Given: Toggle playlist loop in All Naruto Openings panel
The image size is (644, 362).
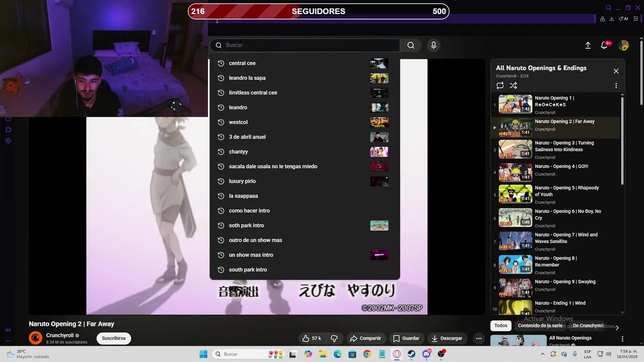Looking at the screenshot, I should tap(500, 86).
